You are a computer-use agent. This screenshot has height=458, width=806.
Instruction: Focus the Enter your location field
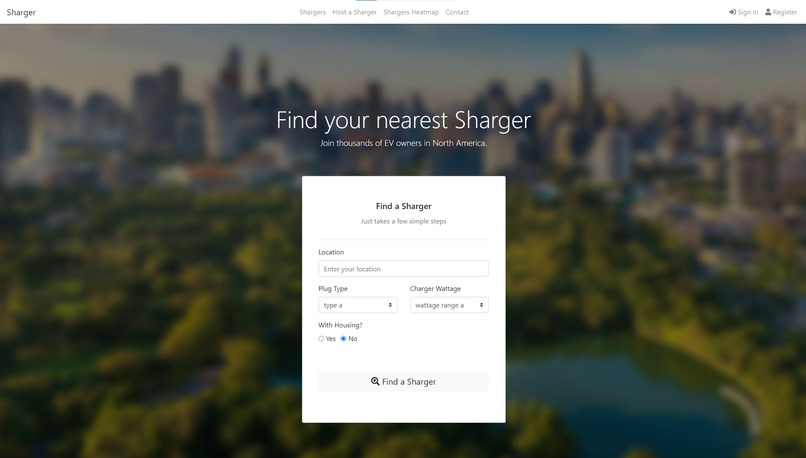click(x=404, y=269)
